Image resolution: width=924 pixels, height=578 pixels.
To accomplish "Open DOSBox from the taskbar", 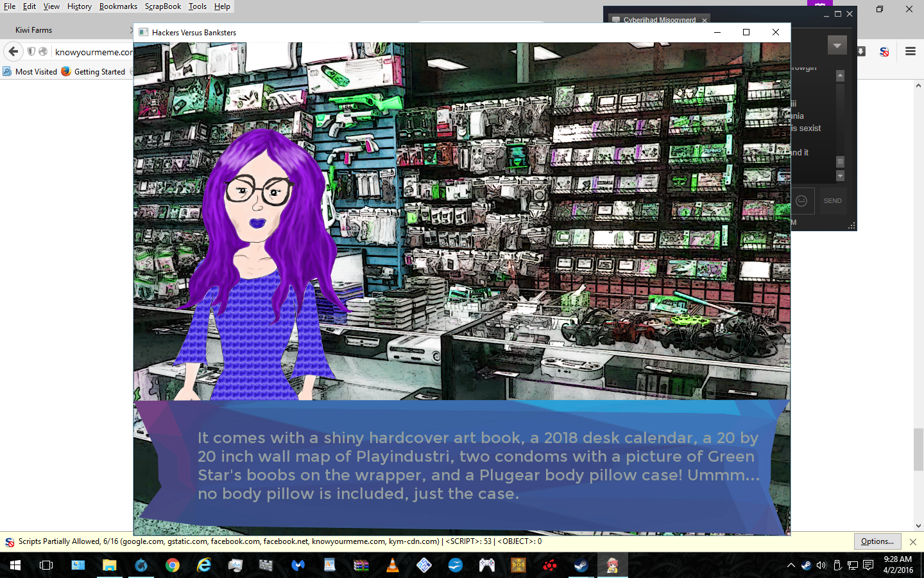I will [518, 565].
